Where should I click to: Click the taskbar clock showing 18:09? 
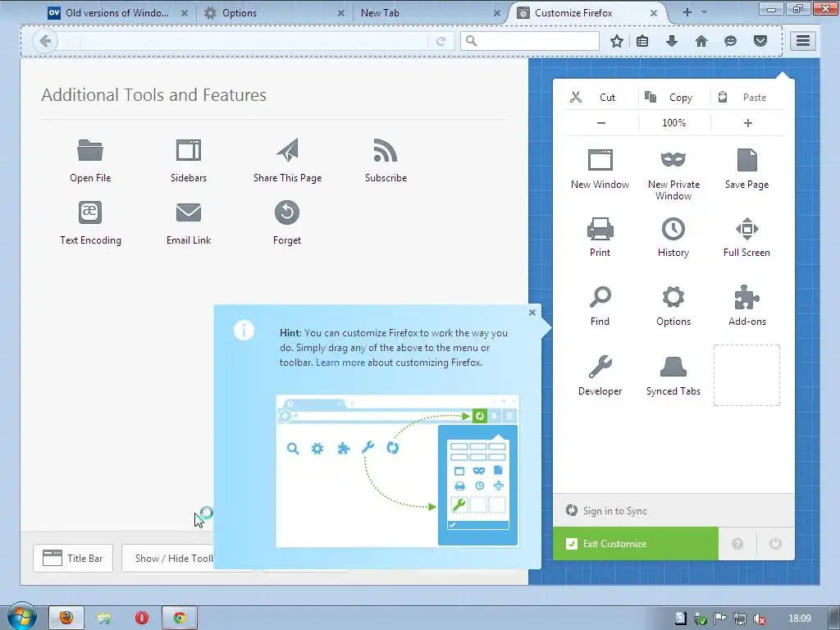click(x=800, y=619)
